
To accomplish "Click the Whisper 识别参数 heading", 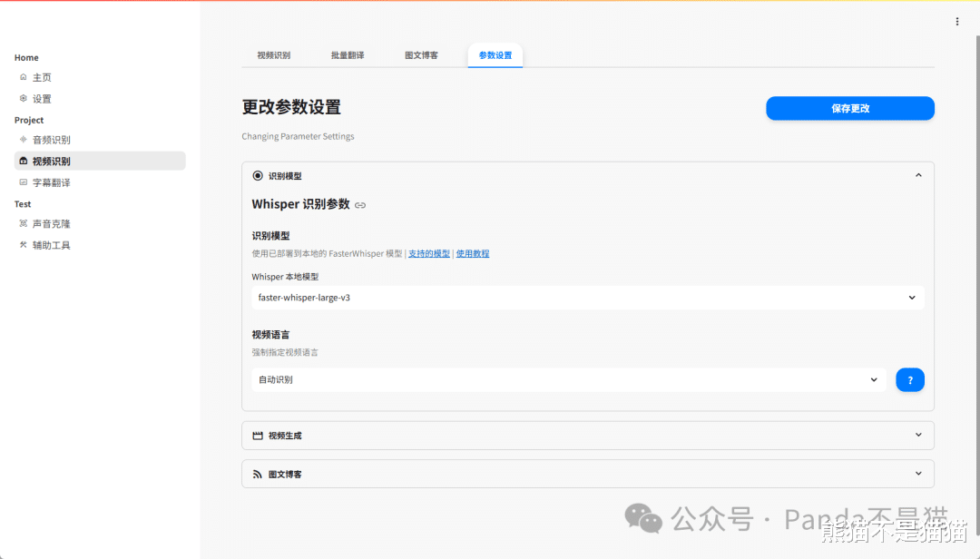I will (300, 204).
